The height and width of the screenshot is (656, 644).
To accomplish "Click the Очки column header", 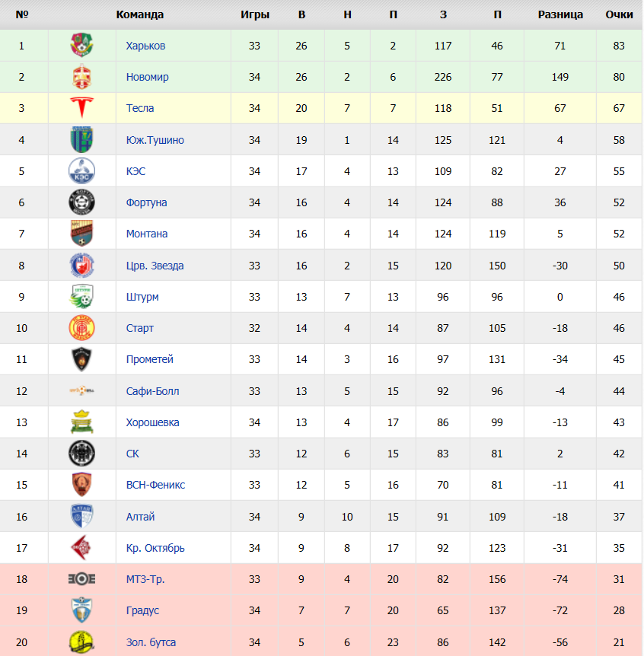I will 619,14.
